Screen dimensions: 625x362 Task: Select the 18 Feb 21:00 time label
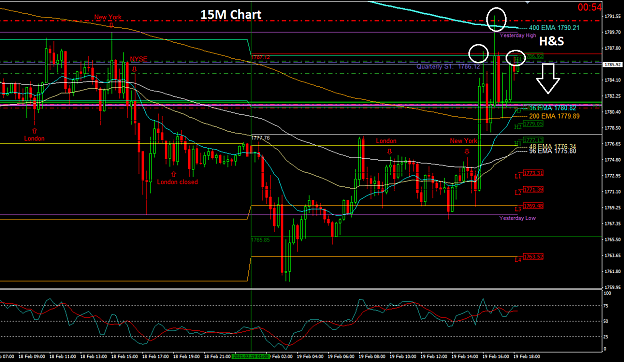point(217,356)
